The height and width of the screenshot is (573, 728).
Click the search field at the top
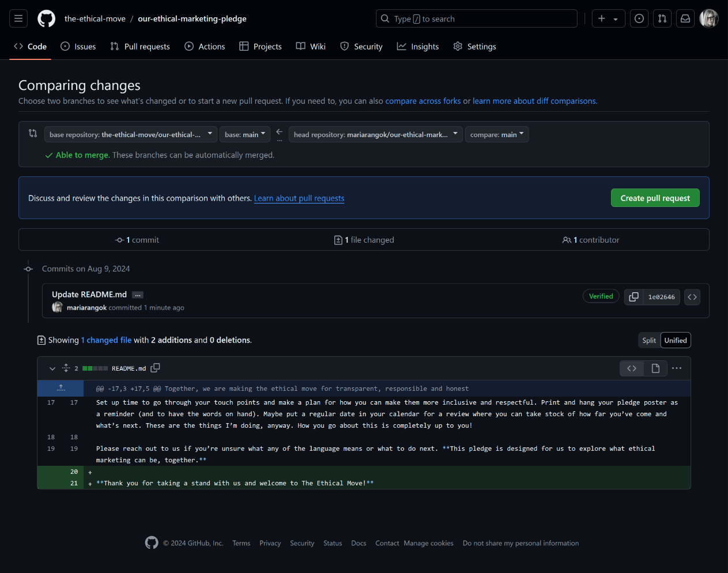[476, 18]
